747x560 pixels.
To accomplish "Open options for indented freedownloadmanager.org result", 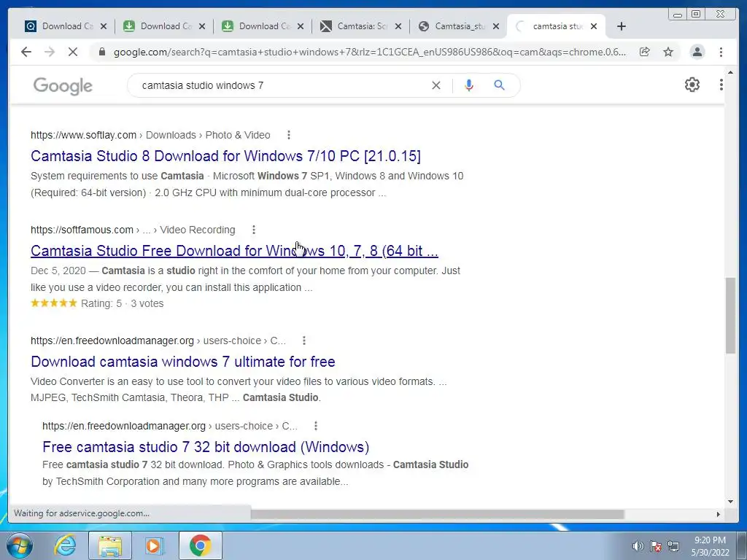I will (315, 426).
